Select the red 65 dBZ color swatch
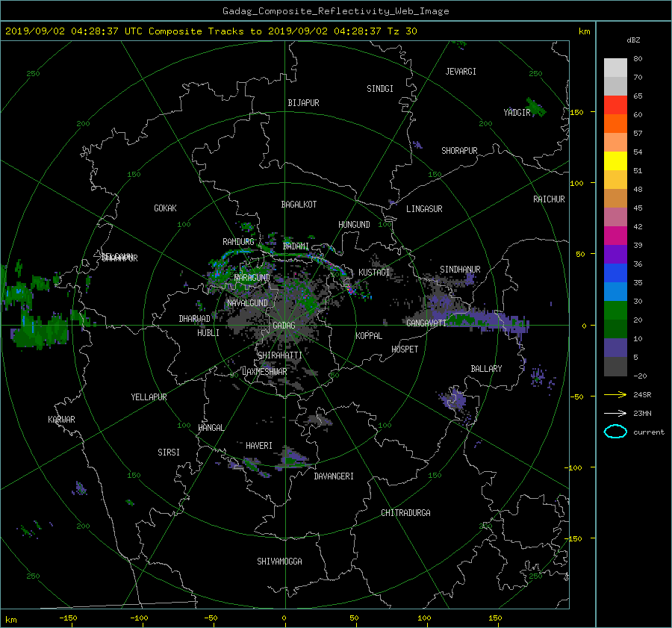The width and height of the screenshot is (672, 628). pyautogui.click(x=615, y=105)
